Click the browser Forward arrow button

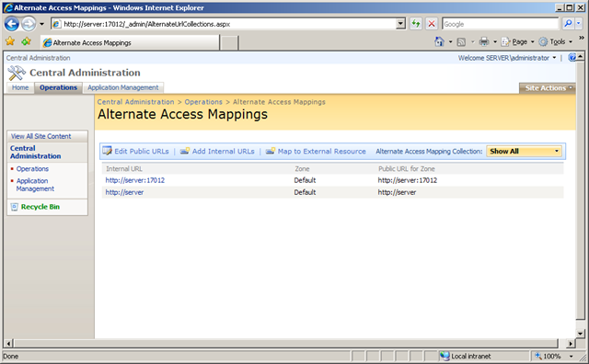click(29, 24)
